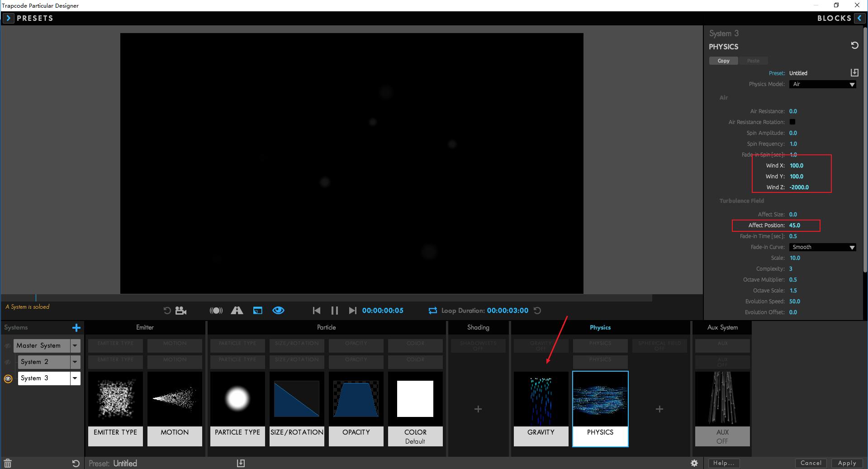This screenshot has height=469, width=868.
Task: Jump to the first frame
Action: pyautogui.click(x=317, y=311)
